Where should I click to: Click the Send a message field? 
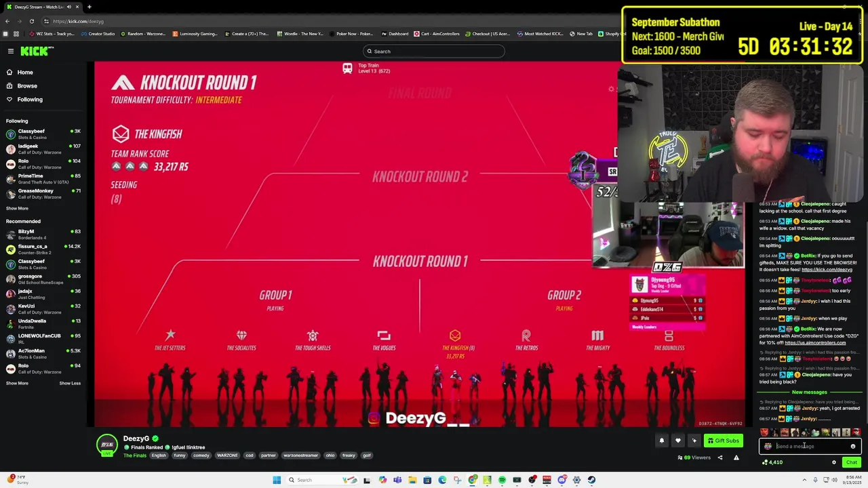tap(810, 446)
